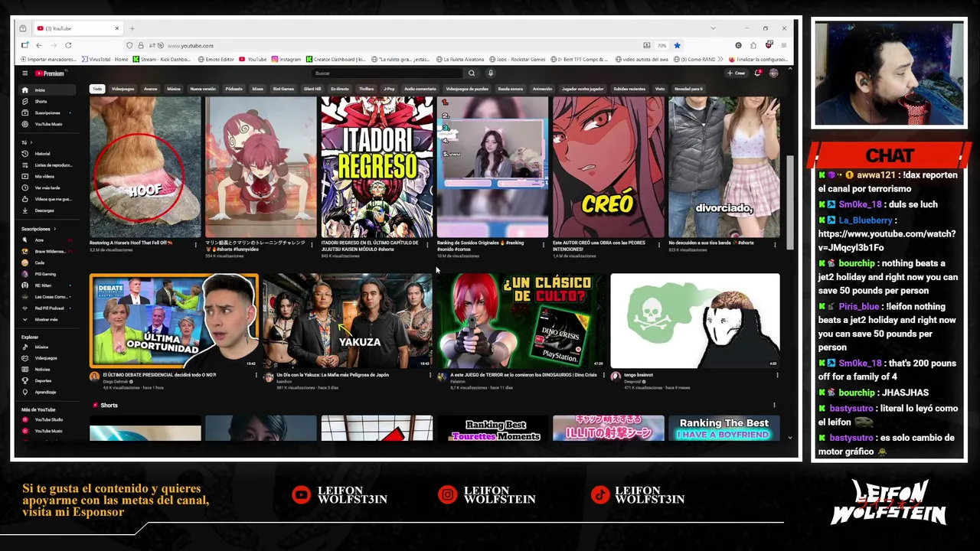980x551 pixels.
Task: Open the account avatar menu
Action: click(x=773, y=73)
